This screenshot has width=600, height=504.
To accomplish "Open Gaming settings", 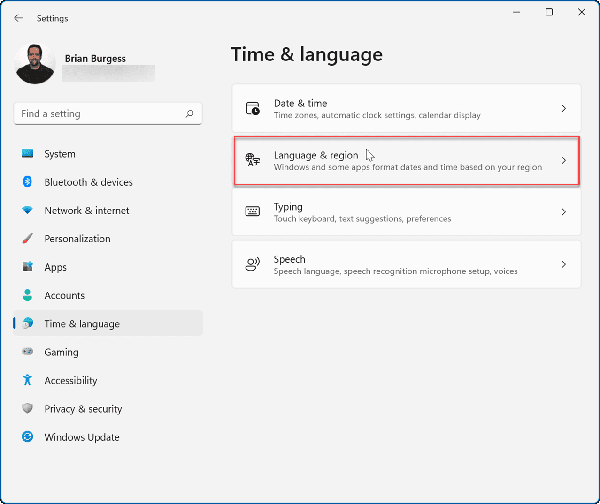I will click(x=108, y=352).
